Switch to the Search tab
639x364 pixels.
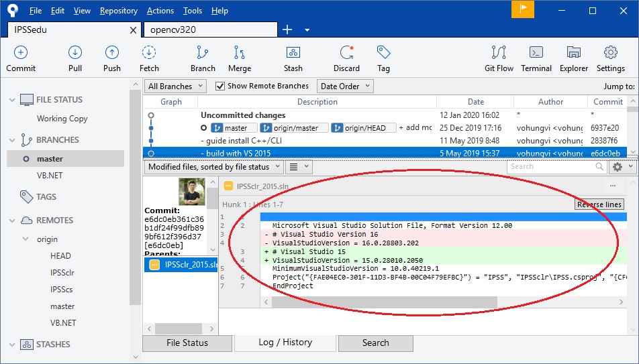(x=376, y=343)
